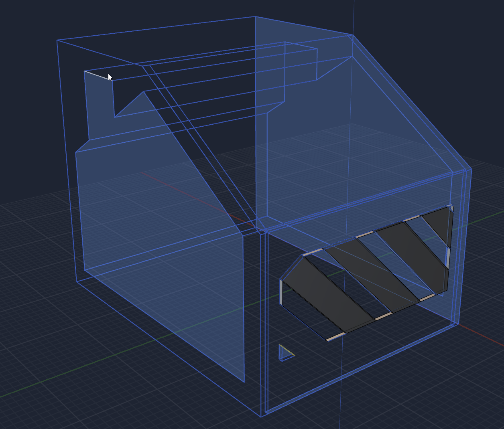
Task: Click the blue vertical axis line above the model
Action: (354, 16)
